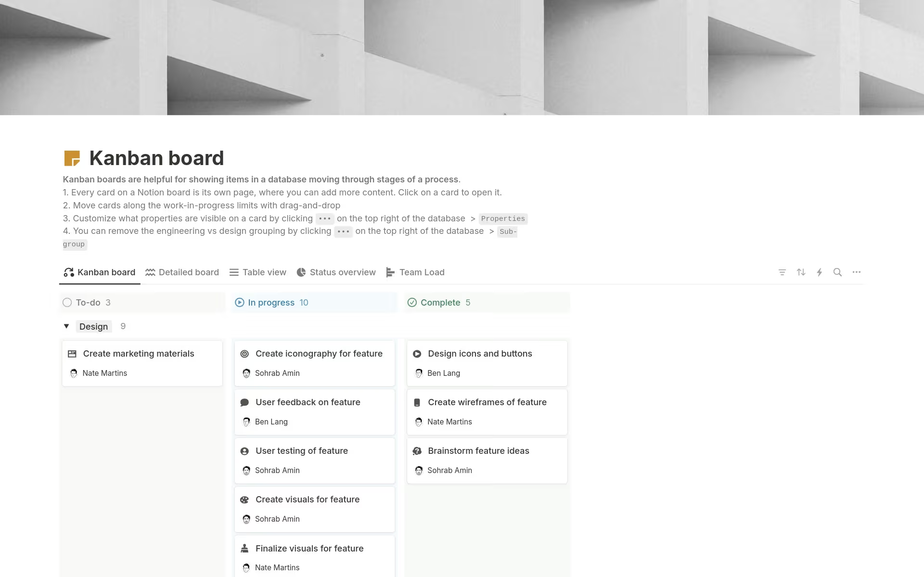
Task: Open the Status overview view
Action: point(343,272)
